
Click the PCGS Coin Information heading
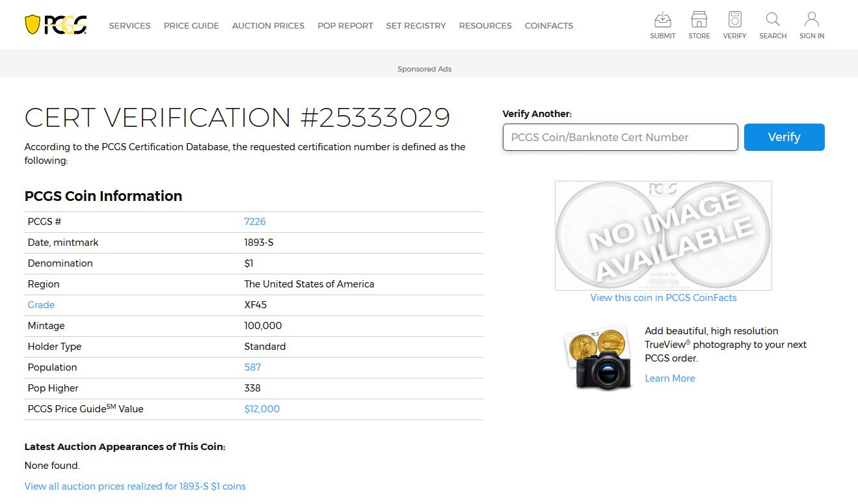(x=103, y=196)
